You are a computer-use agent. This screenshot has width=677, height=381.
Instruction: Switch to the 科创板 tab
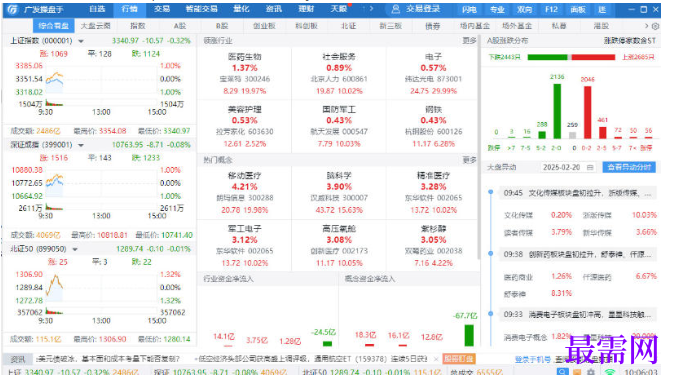(306, 26)
